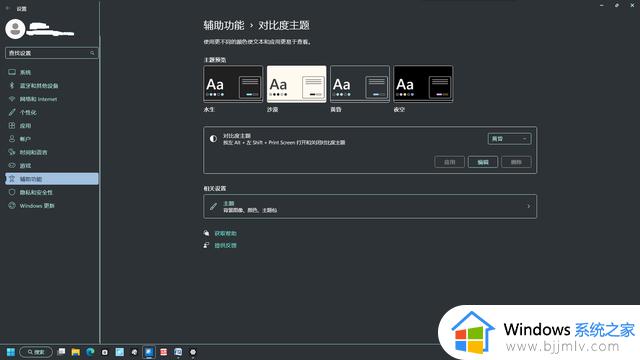Open 隐私和安全性 settings
The width and height of the screenshot is (640, 360).
(51, 192)
